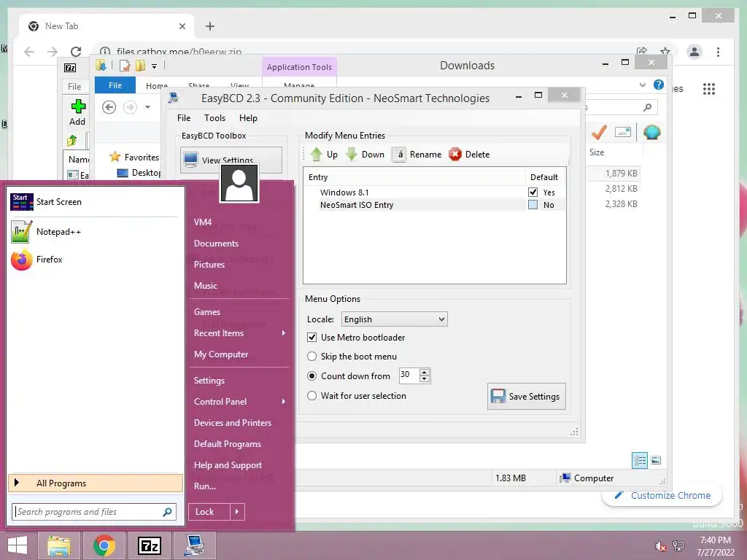Click the red Delete entry icon
Screen dimensions: 747x560
click(x=455, y=155)
